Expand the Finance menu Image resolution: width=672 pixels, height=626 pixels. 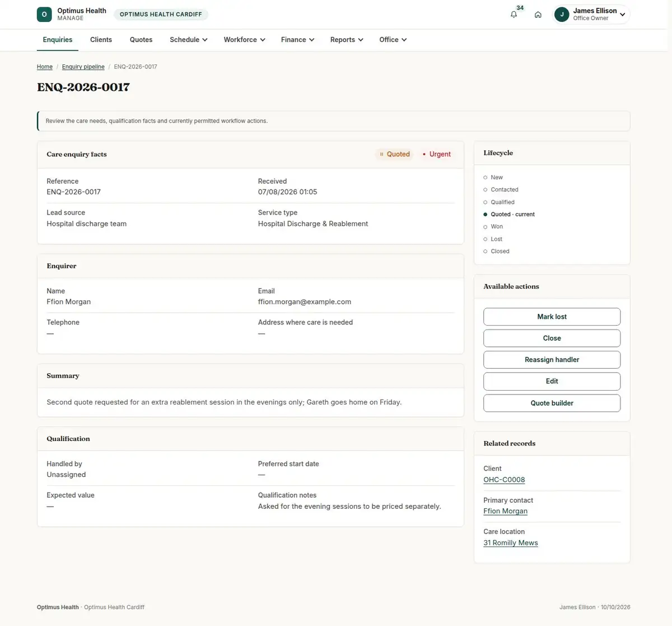[x=297, y=40]
